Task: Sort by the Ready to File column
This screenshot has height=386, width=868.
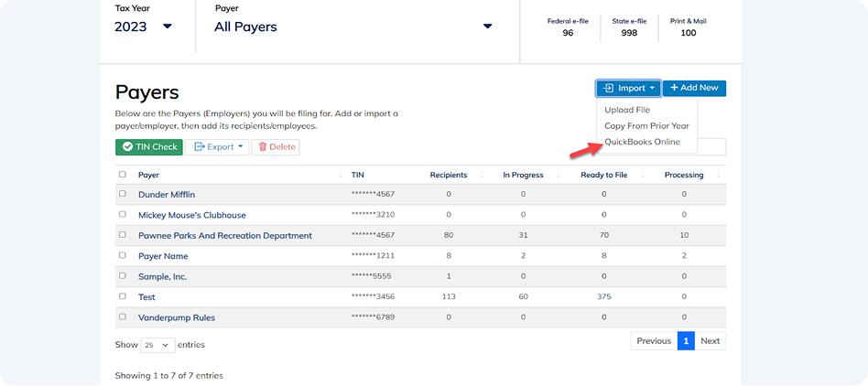Action: coord(604,175)
